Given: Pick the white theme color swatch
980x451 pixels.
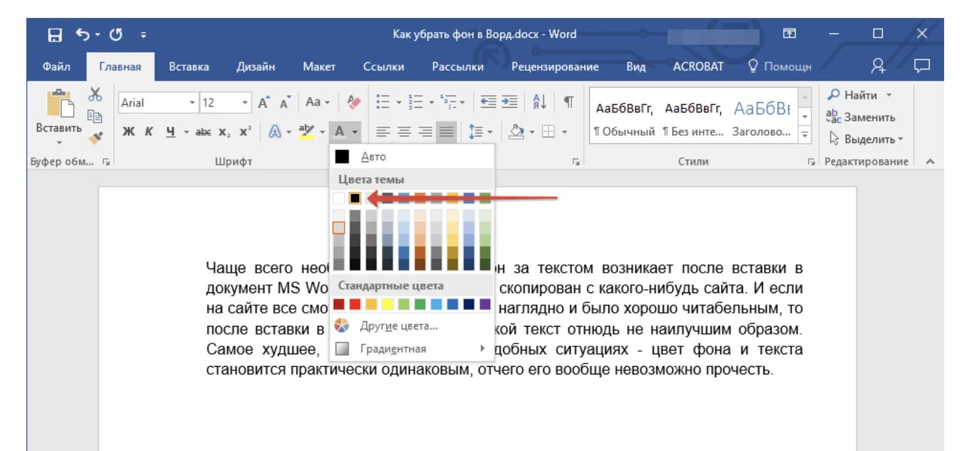Looking at the screenshot, I should 339,198.
